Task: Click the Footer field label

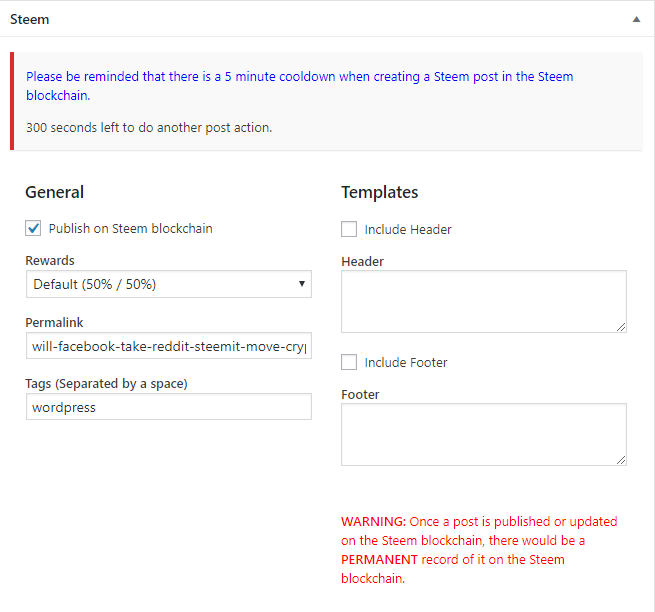Action: tap(361, 394)
